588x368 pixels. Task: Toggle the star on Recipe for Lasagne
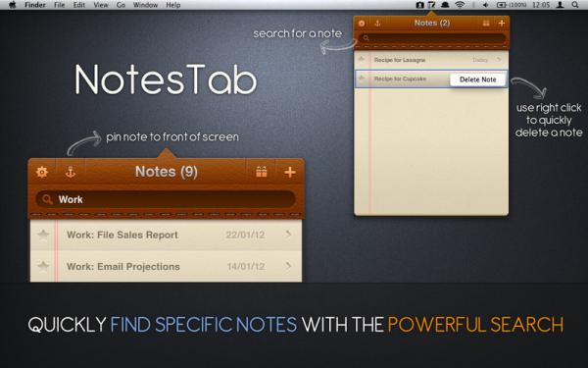pyautogui.click(x=362, y=59)
